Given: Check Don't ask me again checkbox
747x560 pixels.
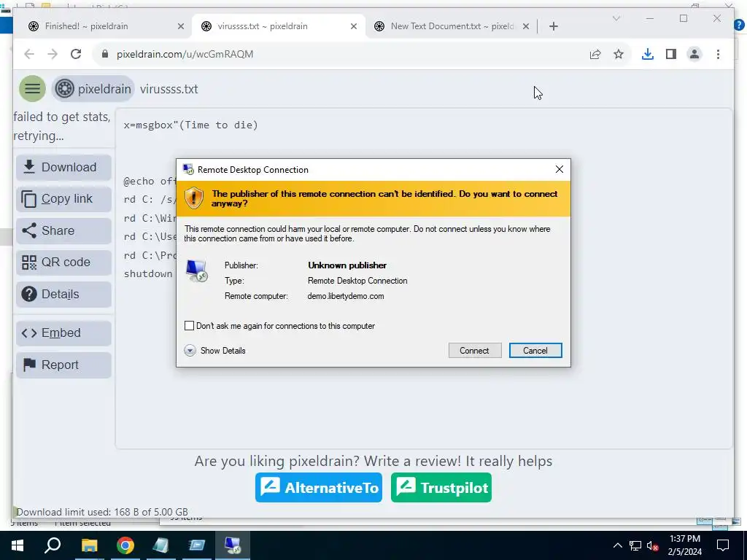Looking at the screenshot, I should click(x=189, y=326).
